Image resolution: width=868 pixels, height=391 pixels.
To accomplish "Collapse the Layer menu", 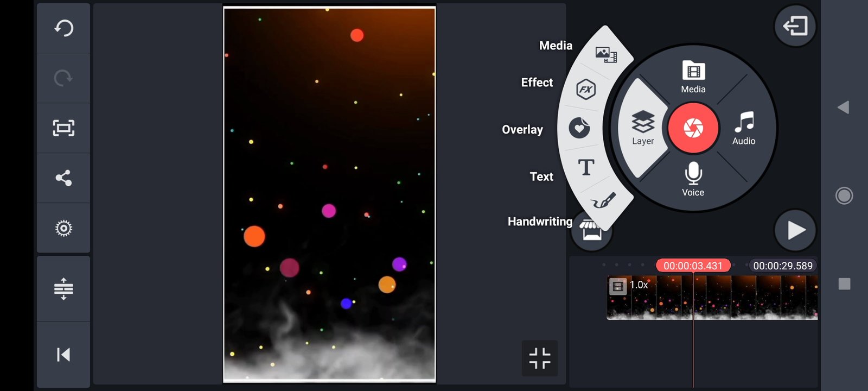I will (x=643, y=128).
